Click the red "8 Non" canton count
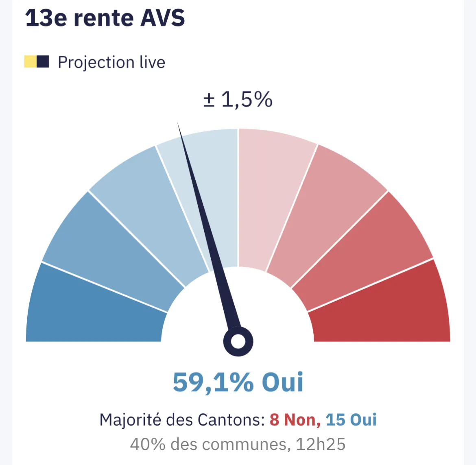 295,420
